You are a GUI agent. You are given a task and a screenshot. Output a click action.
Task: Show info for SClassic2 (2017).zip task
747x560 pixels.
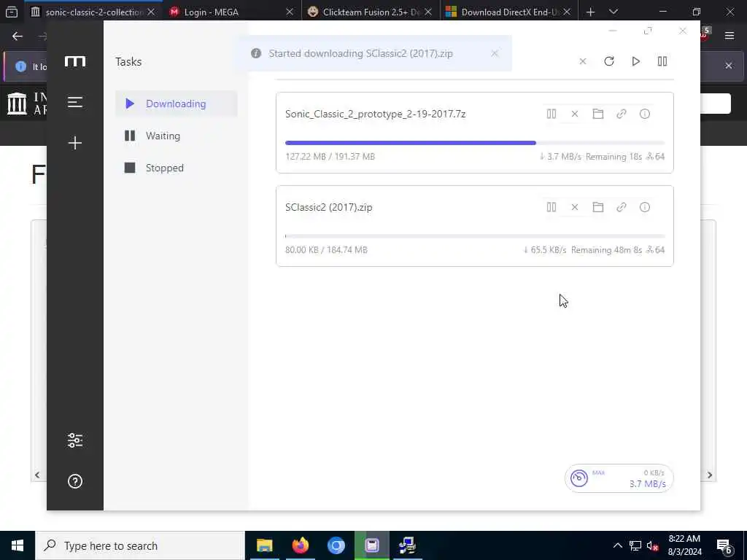(645, 207)
